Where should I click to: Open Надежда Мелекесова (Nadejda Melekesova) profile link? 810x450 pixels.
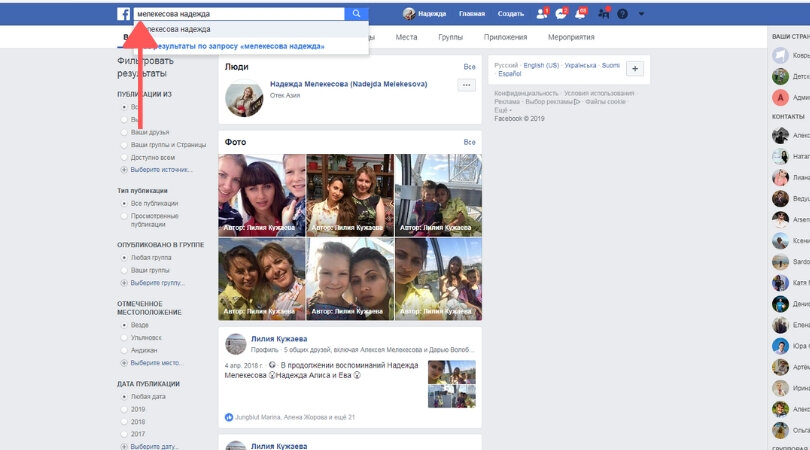[x=349, y=84]
